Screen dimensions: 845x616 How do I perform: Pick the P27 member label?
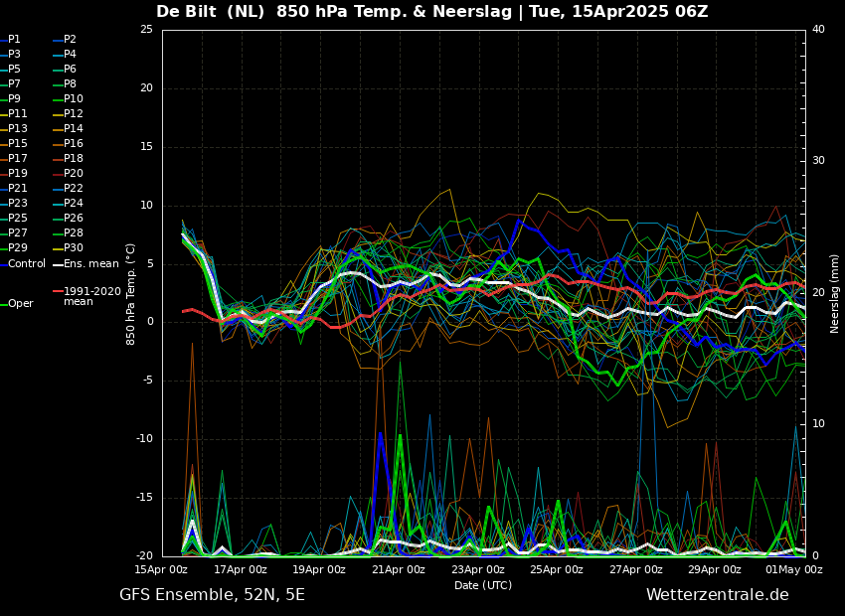[17, 233]
